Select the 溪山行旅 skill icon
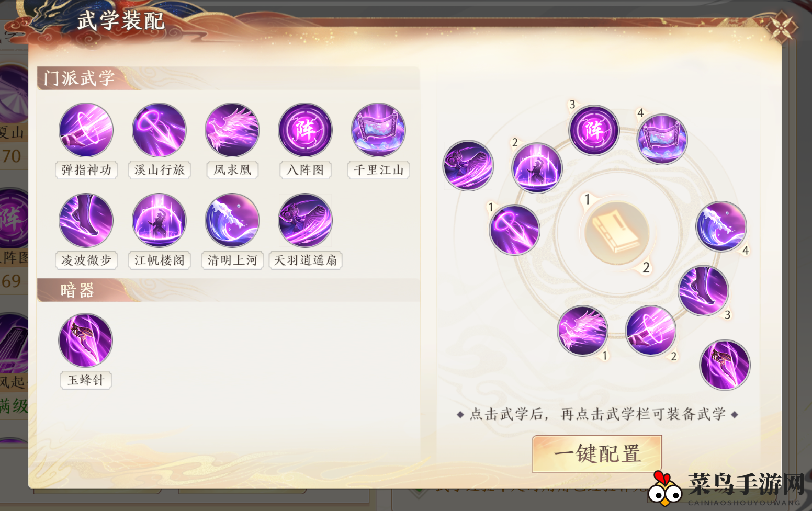 coord(159,130)
